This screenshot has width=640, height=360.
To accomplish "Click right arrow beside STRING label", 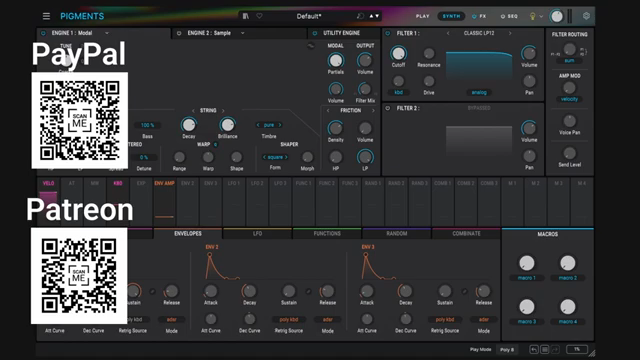I will 223,111.
